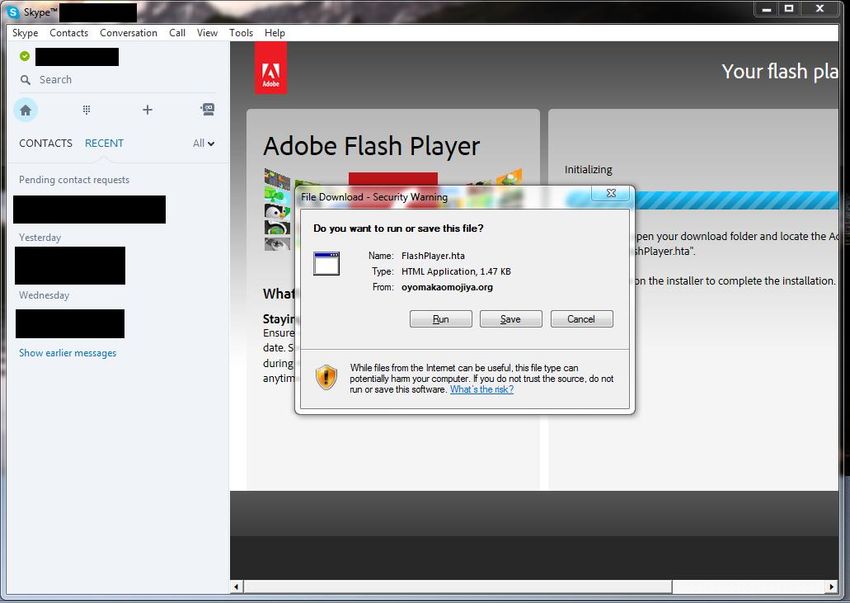850x603 pixels.
Task: Click Show earlier messages link
Action: coord(67,353)
